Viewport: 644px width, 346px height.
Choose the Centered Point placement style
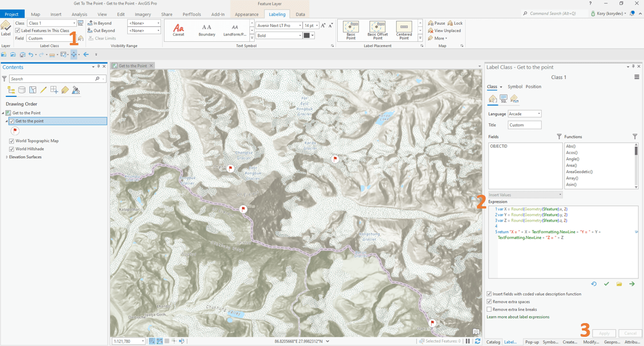(404, 30)
